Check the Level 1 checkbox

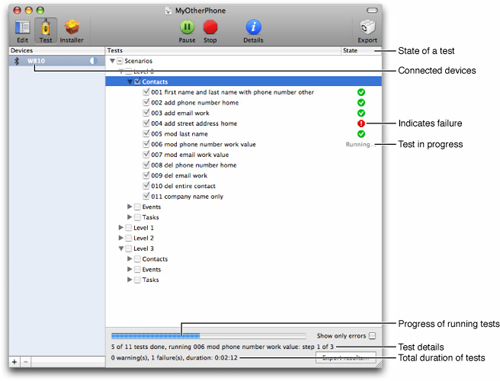coord(129,228)
